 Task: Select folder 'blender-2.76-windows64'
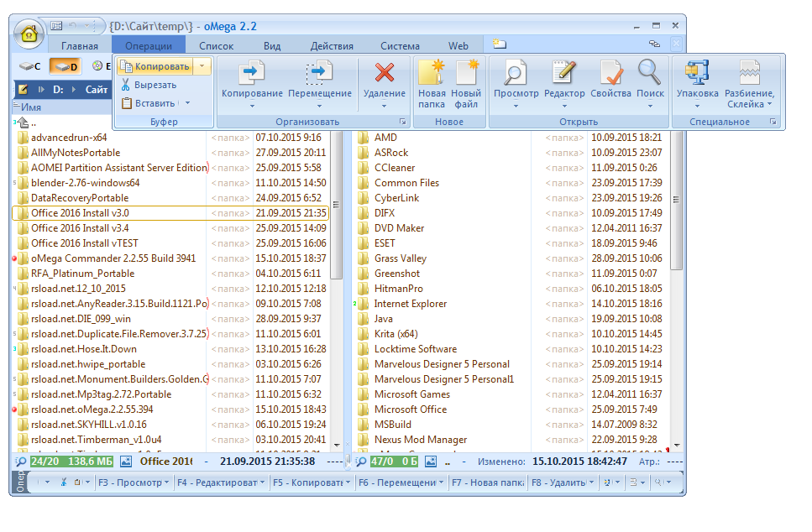170,183
